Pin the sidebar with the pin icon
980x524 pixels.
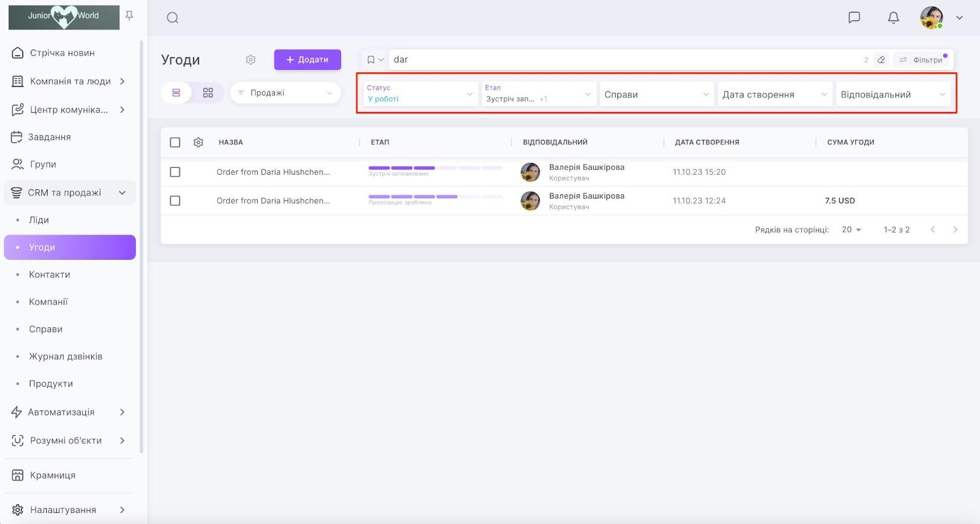pyautogui.click(x=129, y=16)
